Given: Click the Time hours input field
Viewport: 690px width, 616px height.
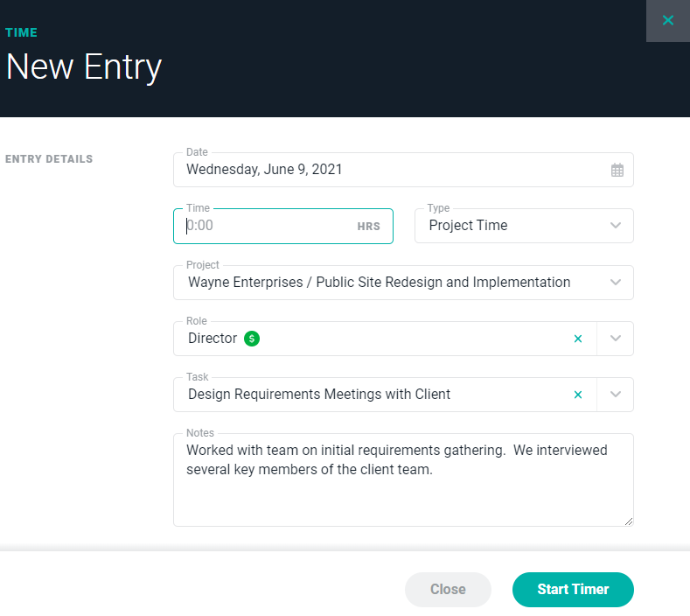Looking at the screenshot, I should (262, 226).
